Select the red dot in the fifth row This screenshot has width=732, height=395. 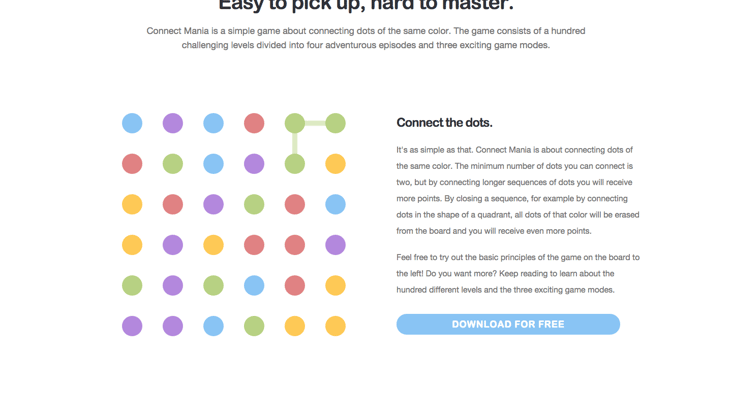tap(295, 285)
